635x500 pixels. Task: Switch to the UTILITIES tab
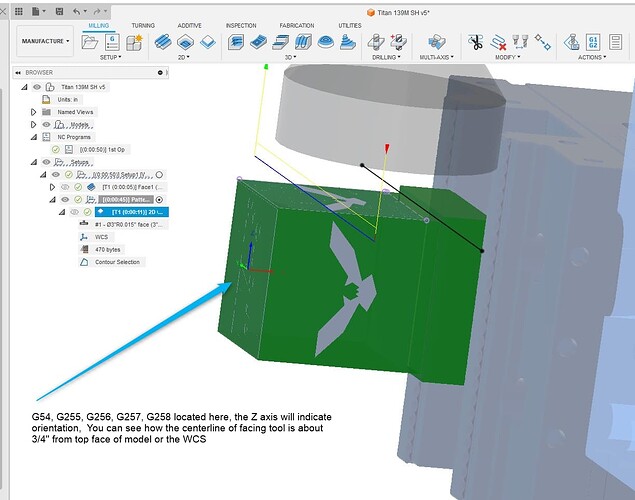point(350,26)
